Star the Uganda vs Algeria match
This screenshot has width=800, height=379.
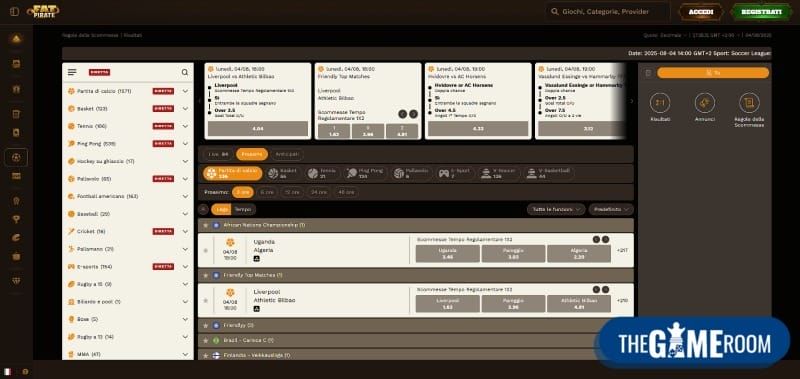[206, 250]
